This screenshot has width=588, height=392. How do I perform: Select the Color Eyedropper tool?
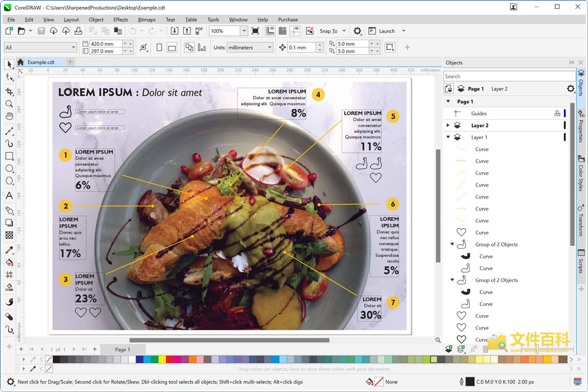pos(9,250)
